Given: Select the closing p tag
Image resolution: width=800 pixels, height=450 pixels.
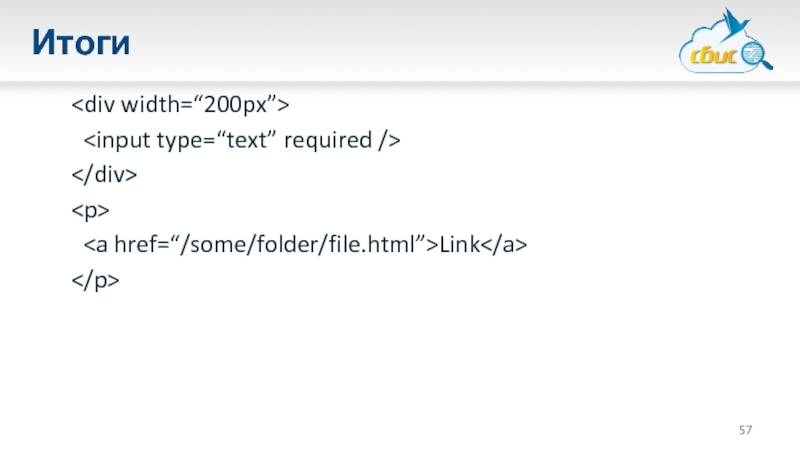Looking at the screenshot, I should [95, 282].
